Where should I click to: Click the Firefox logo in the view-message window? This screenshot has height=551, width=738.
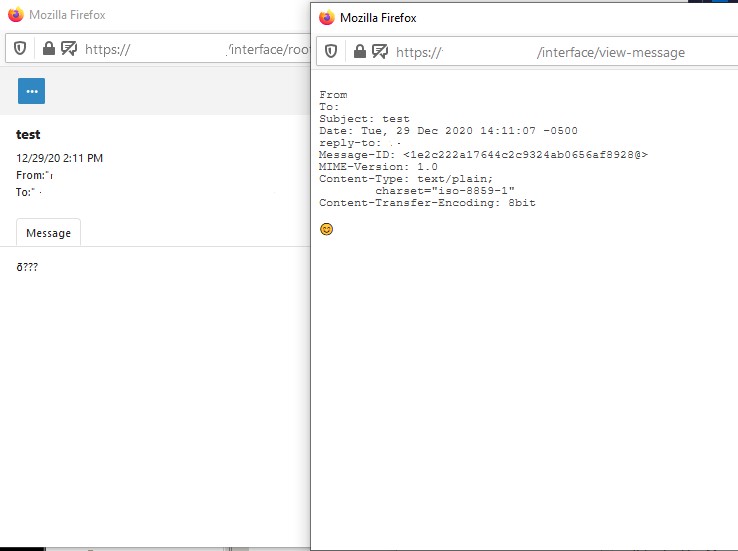click(327, 18)
